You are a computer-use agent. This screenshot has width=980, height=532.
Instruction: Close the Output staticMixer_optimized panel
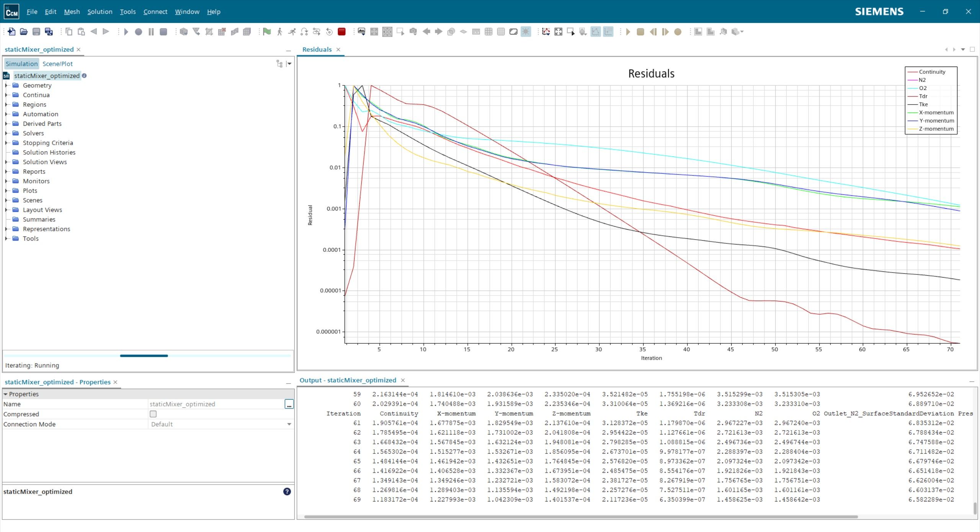point(403,380)
